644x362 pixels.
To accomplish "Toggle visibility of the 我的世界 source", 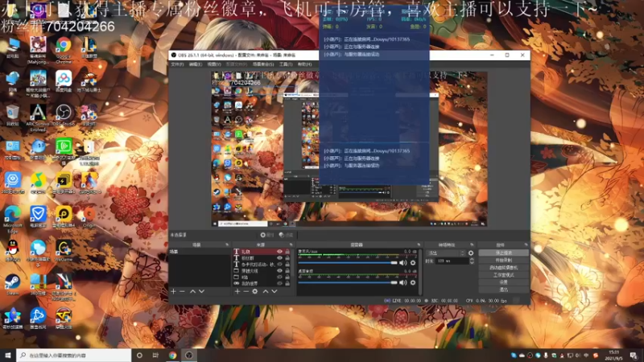I will click(x=279, y=284).
